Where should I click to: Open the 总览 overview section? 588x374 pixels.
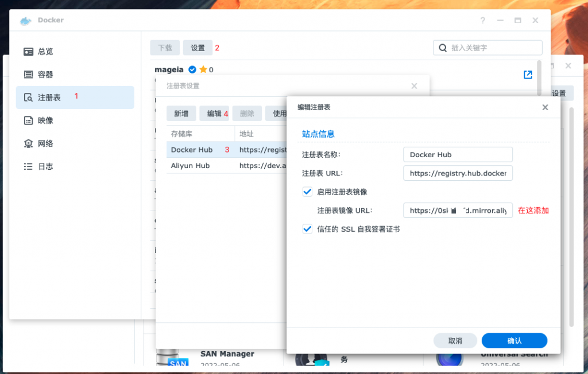coord(75,52)
